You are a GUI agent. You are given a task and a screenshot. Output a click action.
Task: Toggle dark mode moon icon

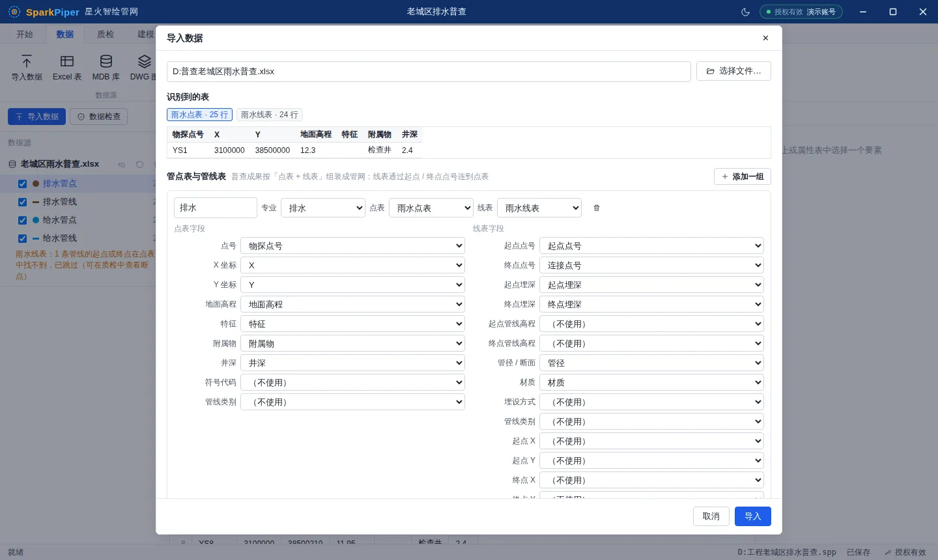point(746,12)
